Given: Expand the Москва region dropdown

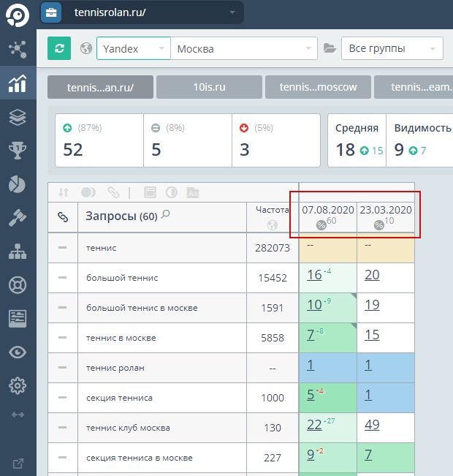Looking at the screenshot, I should (243, 49).
